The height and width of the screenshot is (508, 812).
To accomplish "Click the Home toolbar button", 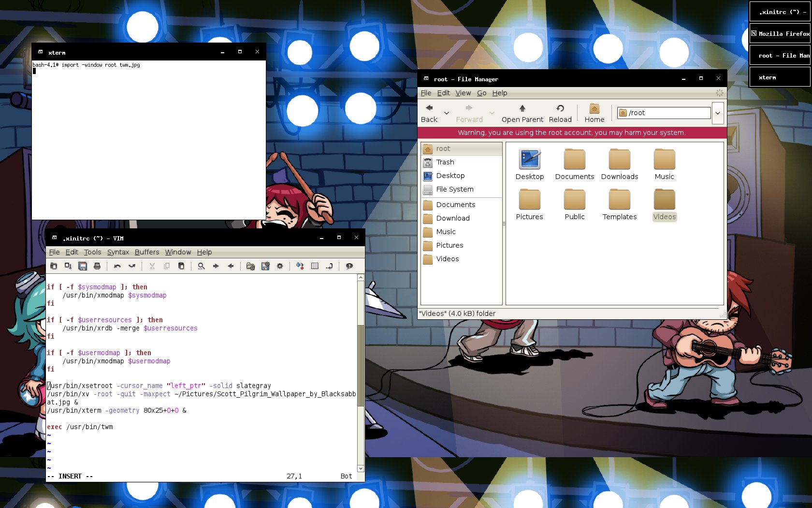I will click(594, 113).
